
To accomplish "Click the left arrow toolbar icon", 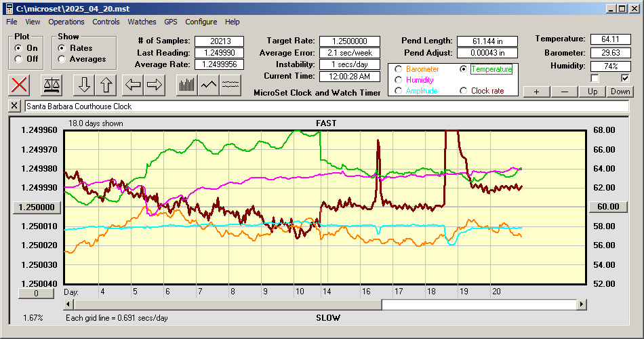I will (134, 85).
